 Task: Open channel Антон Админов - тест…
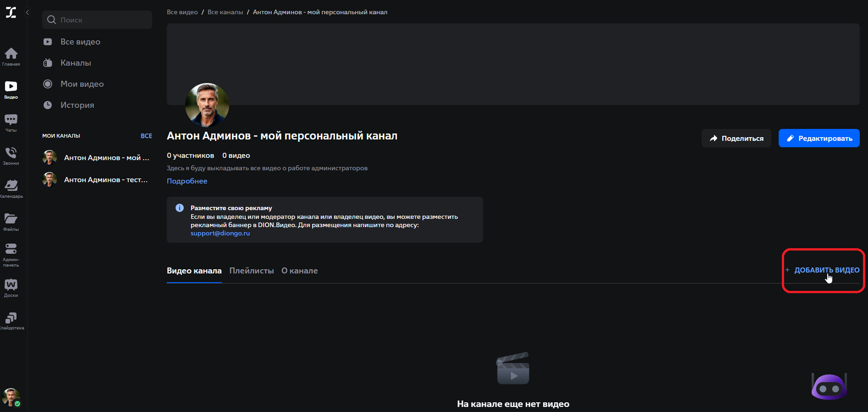[x=97, y=179]
